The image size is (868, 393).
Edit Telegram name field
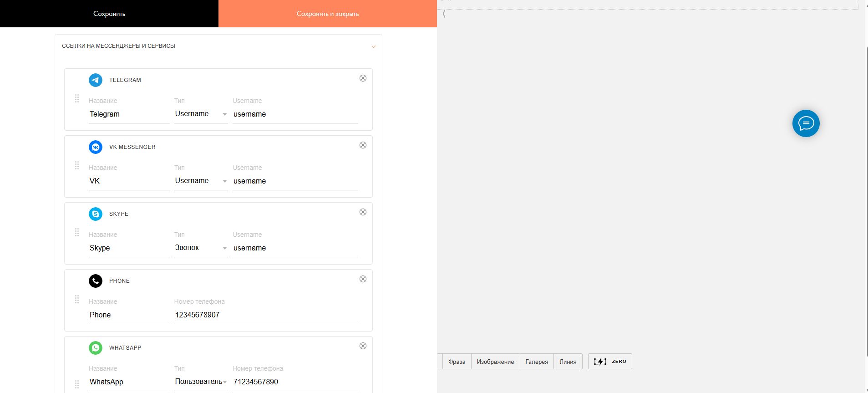pyautogui.click(x=129, y=114)
